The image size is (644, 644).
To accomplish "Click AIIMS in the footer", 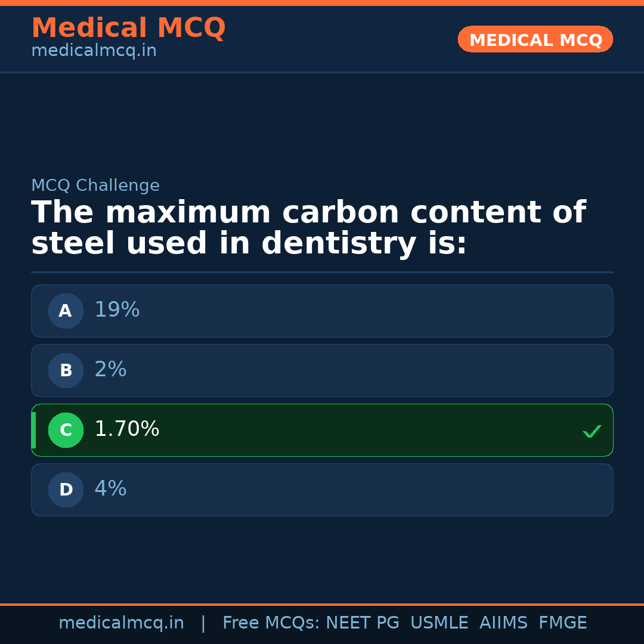I will (503, 623).
